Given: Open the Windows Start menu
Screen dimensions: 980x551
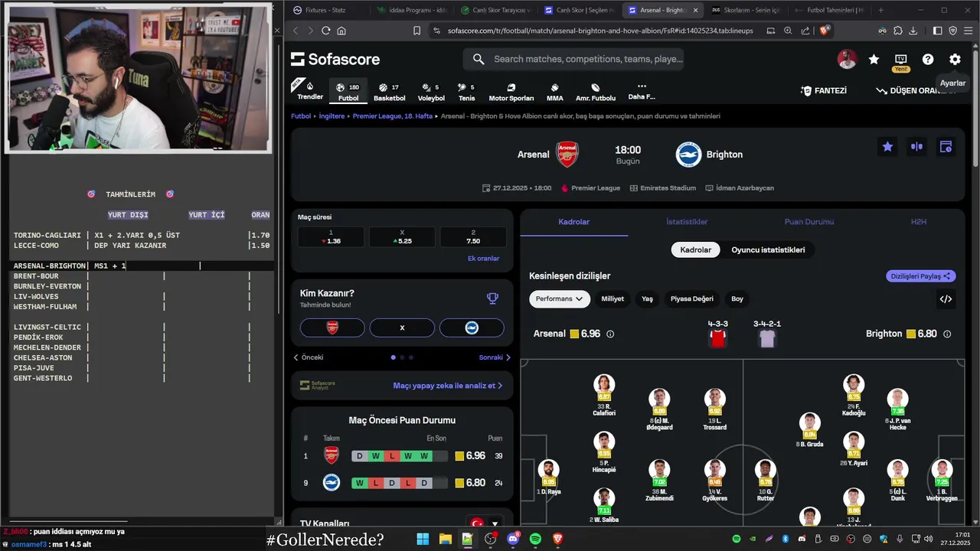Looking at the screenshot, I should 423,540.
